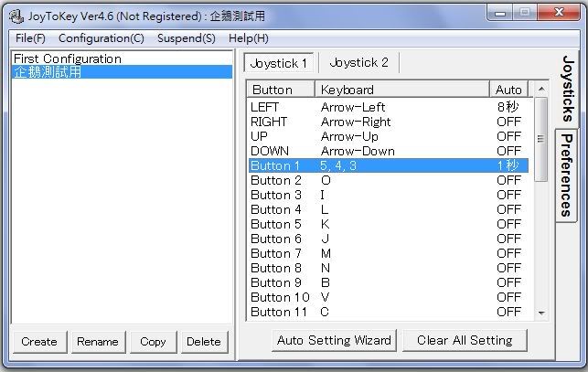Select the Button 6 row mapped to J
This screenshot has height=372, width=588.
click(389, 239)
